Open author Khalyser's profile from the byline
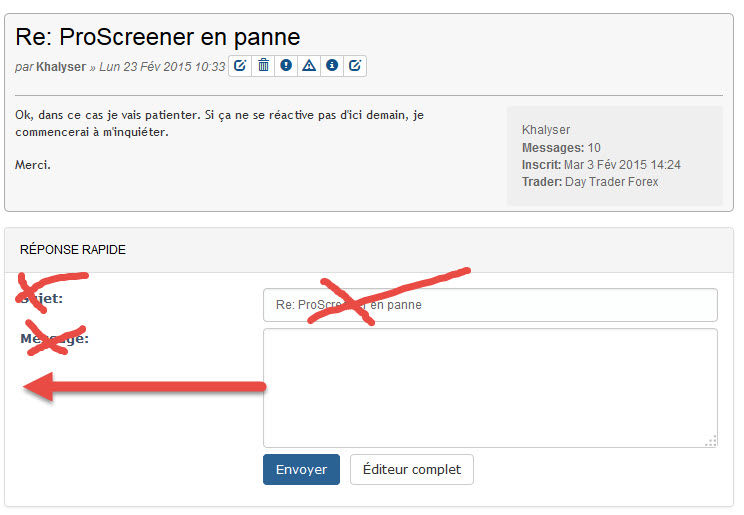Viewport: 744px width, 515px height. point(61,67)
